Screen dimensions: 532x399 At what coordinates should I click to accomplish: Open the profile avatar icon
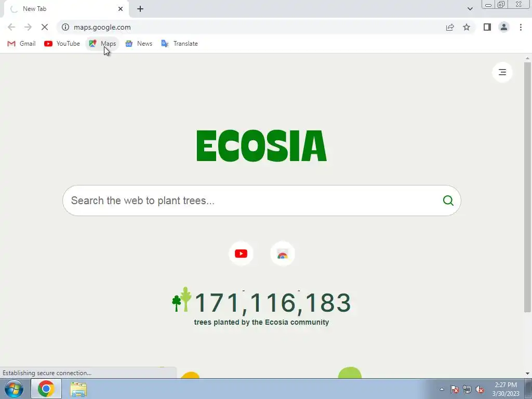pos(504,27)
